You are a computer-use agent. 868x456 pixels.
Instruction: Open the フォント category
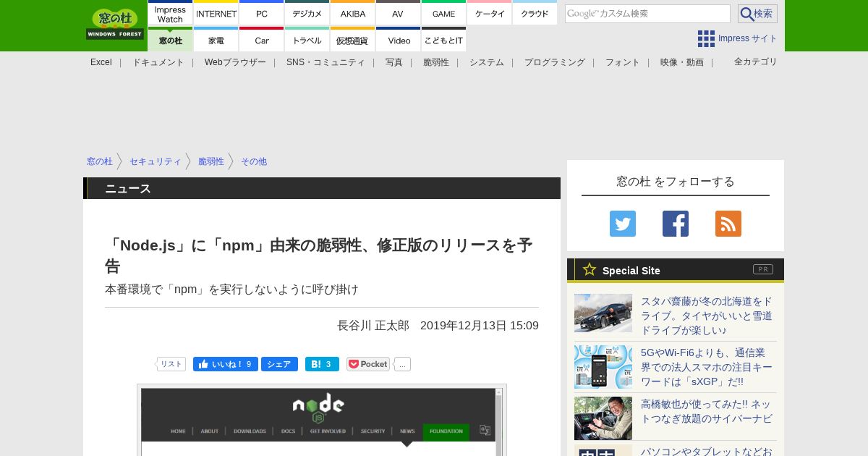pos(623,62)
